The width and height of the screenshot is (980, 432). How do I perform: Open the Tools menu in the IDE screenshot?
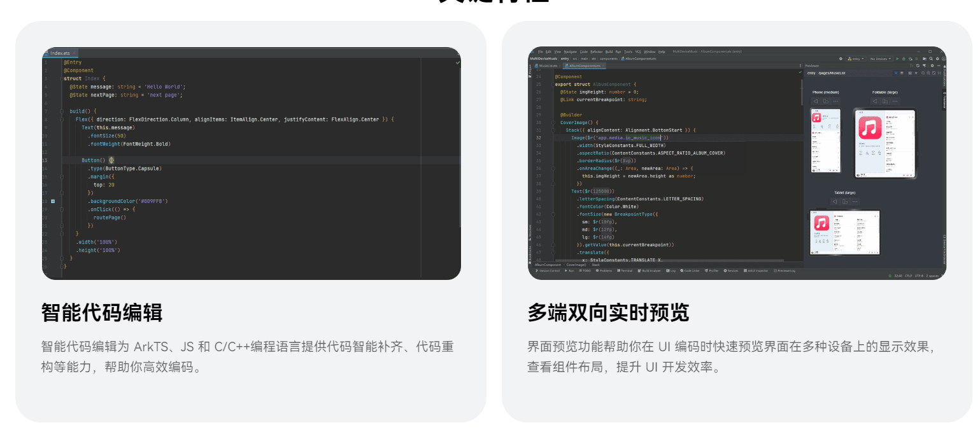(628, 52)
